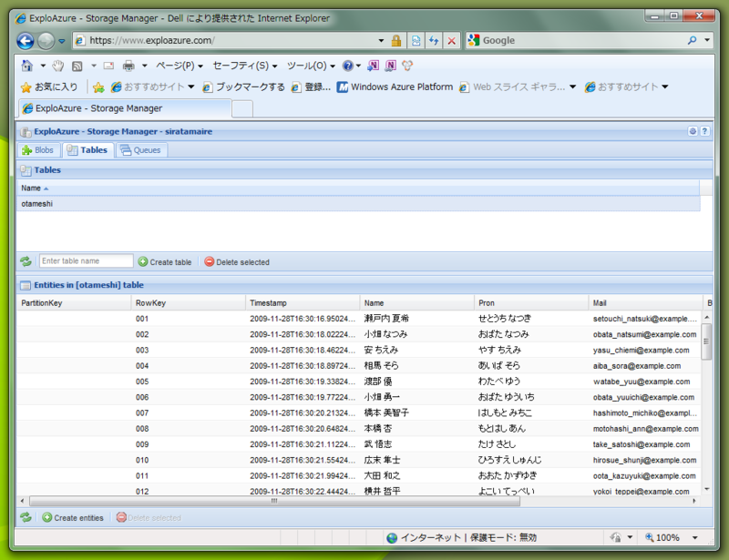Click the Create entities button

pyautogui.click(x=73, y=518)
